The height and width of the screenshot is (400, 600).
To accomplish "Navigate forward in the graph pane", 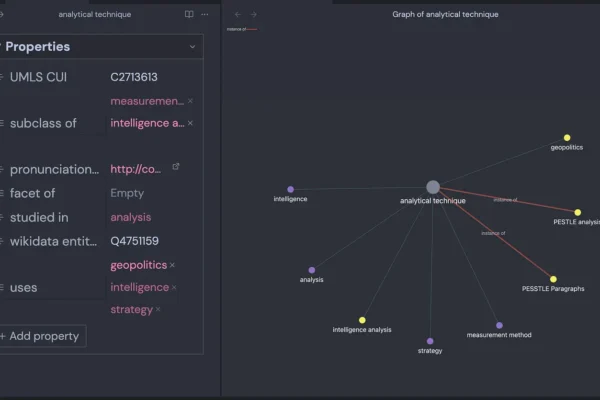I will (x=253, y=14).
